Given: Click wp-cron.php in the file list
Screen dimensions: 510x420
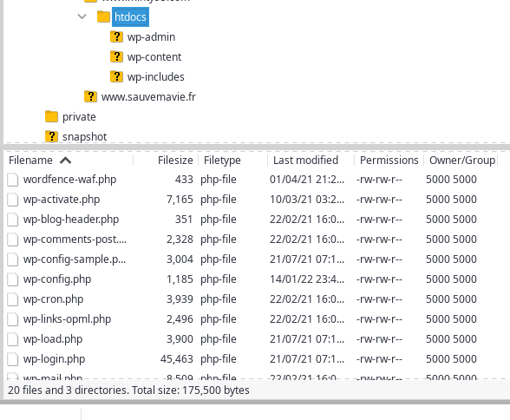Looking at the screenshot, I should point(54,299).
